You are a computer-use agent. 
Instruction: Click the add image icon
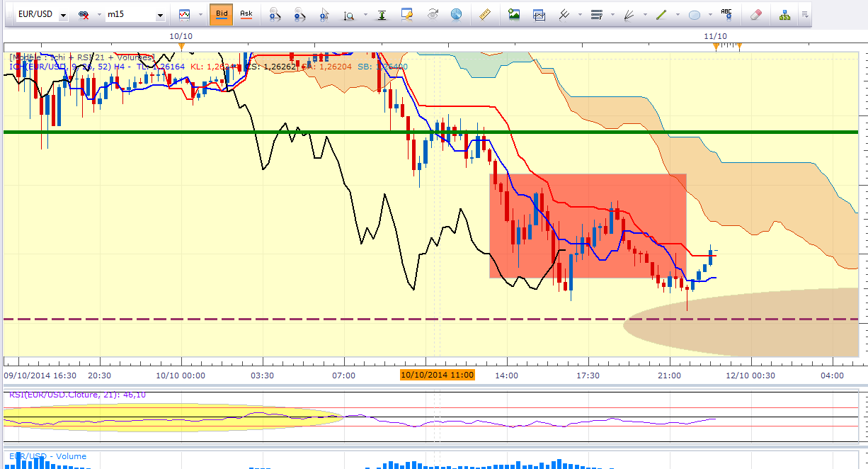coord(514,14)
